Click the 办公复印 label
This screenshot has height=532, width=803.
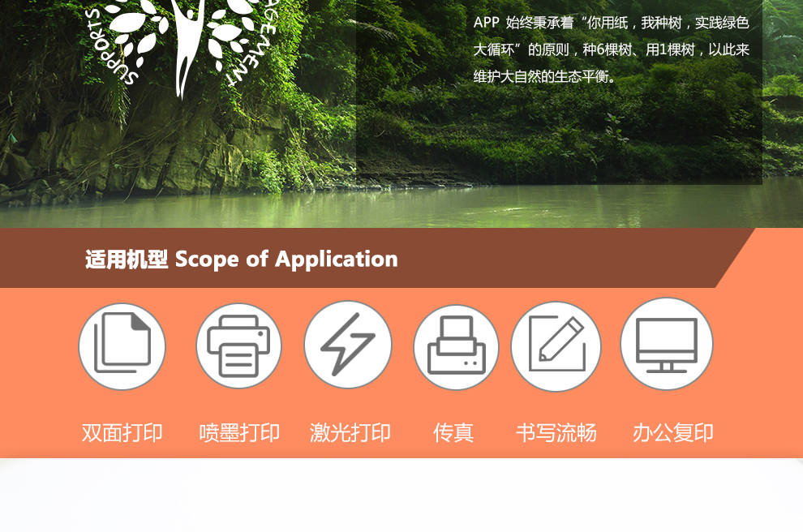pos(673,433)
